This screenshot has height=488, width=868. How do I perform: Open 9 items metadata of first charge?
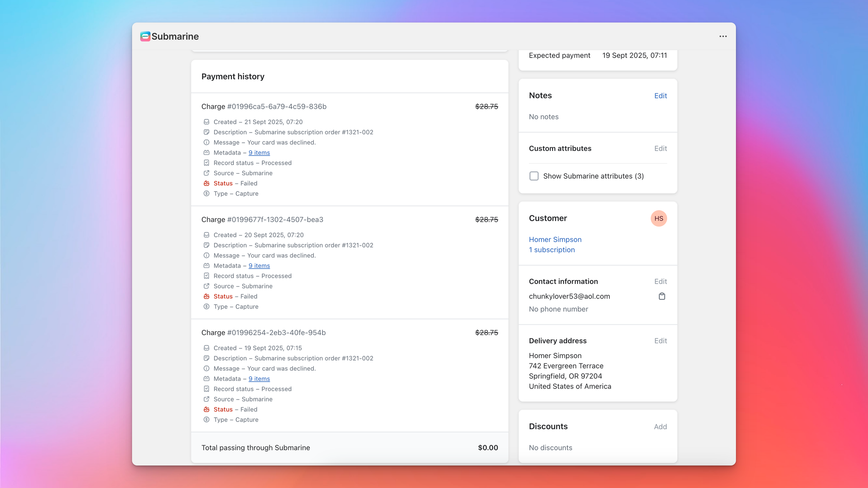coord(259,153)
